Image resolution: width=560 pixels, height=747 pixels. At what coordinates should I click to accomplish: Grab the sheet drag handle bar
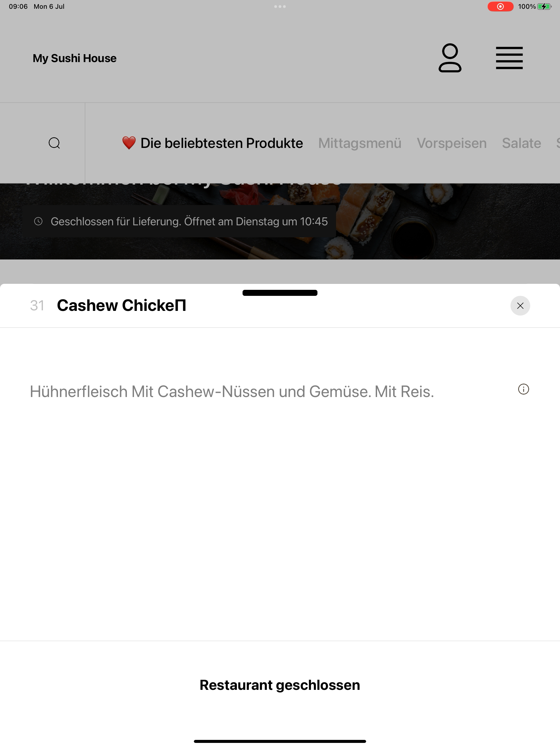[280, 293]
